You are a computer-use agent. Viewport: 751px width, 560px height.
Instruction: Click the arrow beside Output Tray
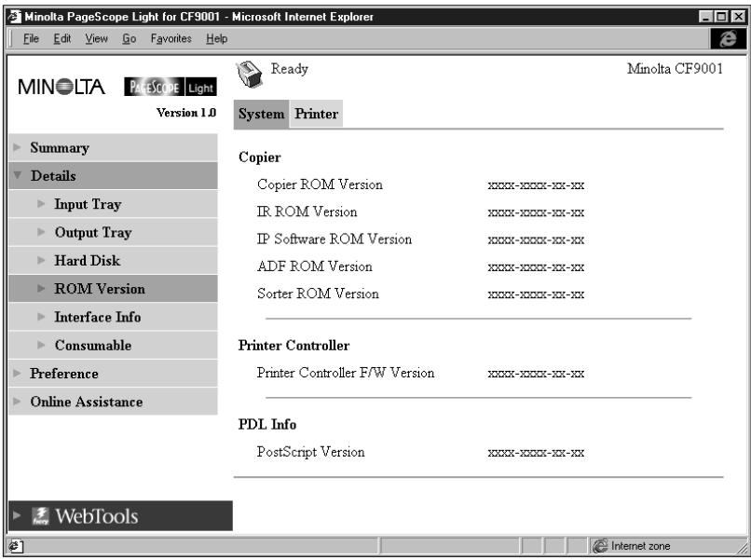[41, 232]
